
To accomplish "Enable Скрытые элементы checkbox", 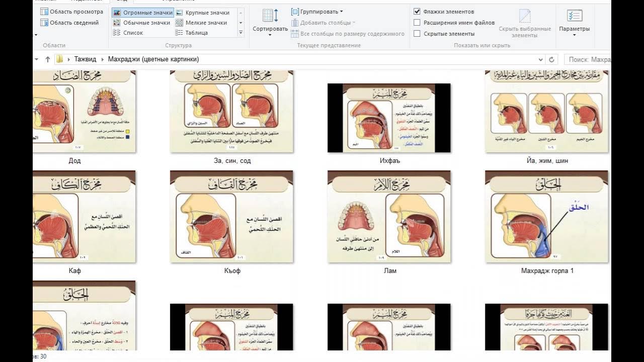I will coord(417,34).
